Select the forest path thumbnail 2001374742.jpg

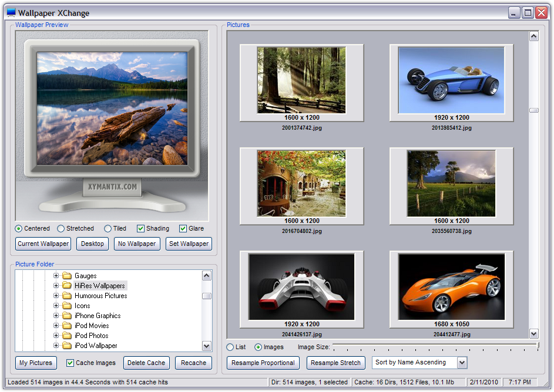[301, 80]
